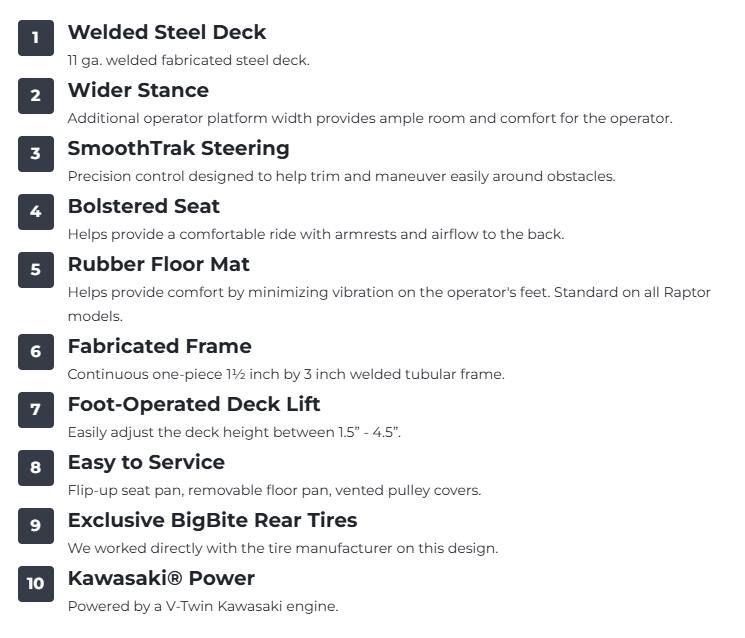Click the SmoothTrak Steering heading
This screenshot has width=745, height=638.
click(179, 148)
